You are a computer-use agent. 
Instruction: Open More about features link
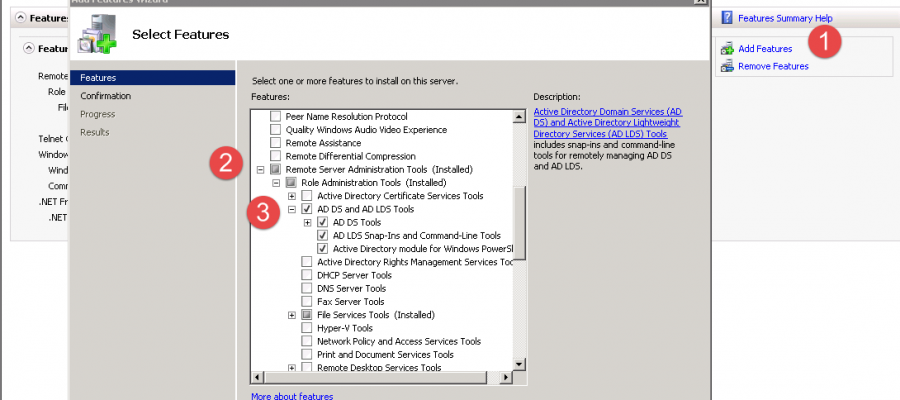click(x=292, y=396)
